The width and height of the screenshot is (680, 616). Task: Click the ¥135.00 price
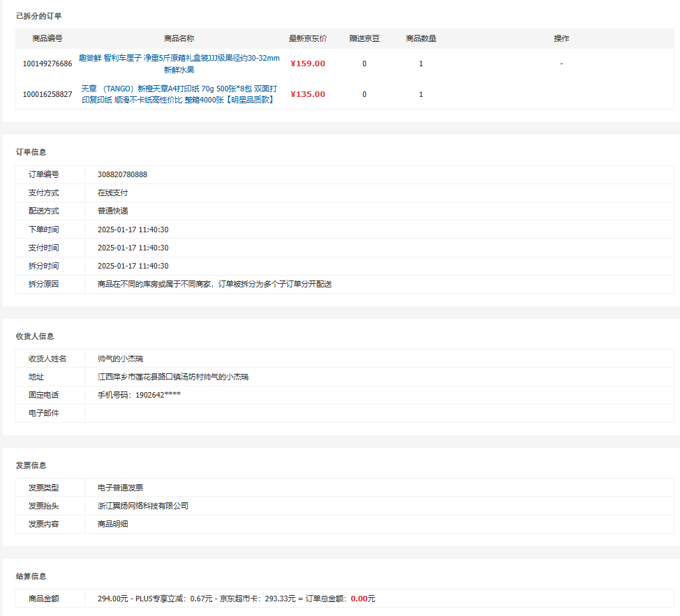click(308, 95)
